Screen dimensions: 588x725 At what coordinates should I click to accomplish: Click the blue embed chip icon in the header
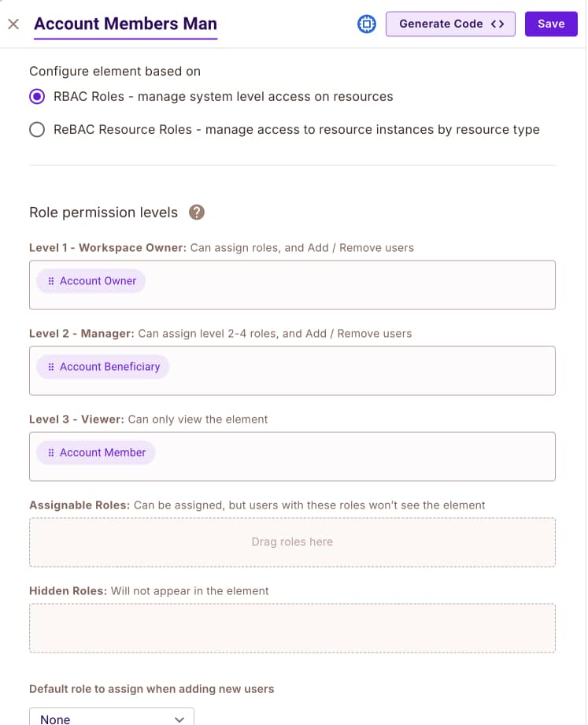(x=367, y=24)
